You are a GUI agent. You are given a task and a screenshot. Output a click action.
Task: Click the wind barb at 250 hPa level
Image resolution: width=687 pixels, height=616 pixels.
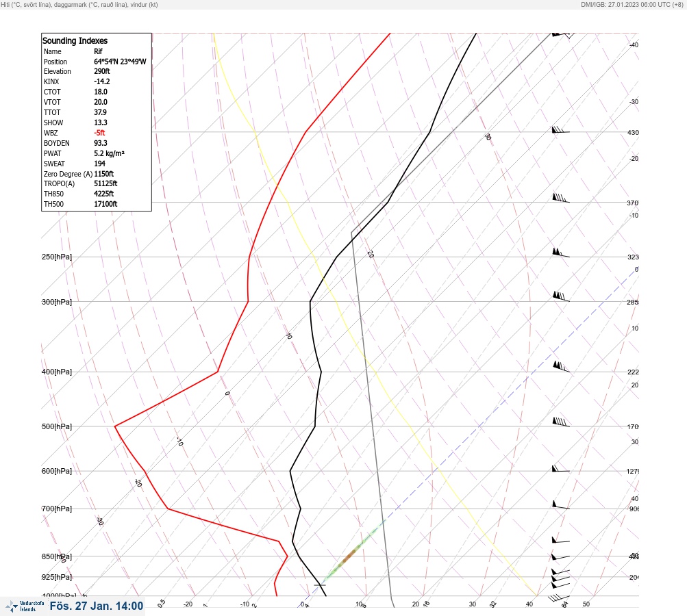click(561, 253)
